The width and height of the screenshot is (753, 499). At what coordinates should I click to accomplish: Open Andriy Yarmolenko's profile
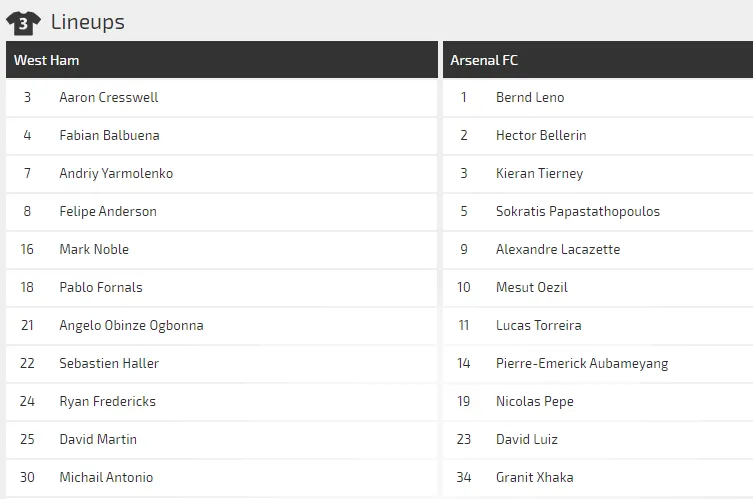click(x=116, y=173)
